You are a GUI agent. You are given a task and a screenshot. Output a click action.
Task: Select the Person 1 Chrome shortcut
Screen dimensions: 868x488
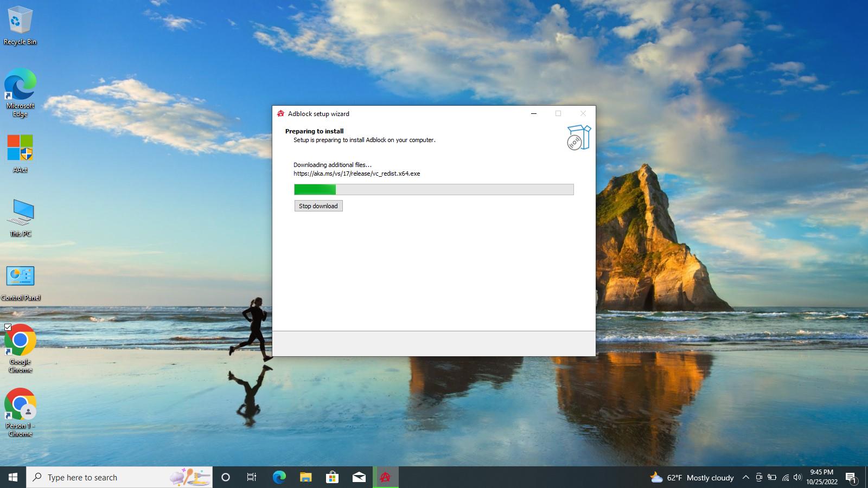pyautogui.click(x=20, y=411)
